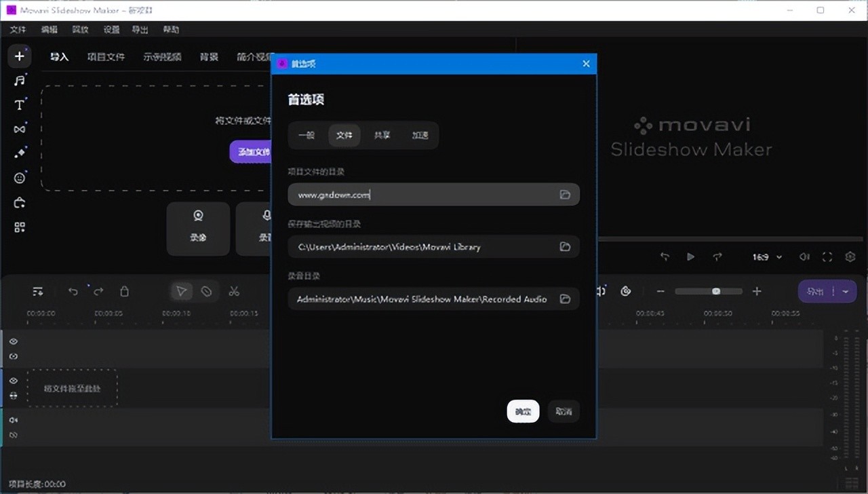This screenshot has height=494, width=868.
Task: Open the 导出 menu in the menu bar
Action: click(x=140, y=30)
